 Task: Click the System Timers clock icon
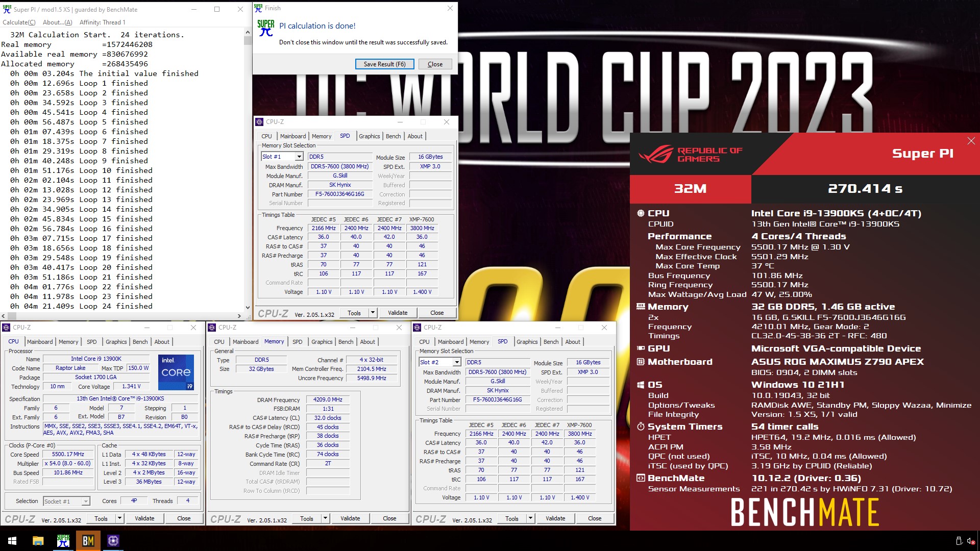point(641,427)
